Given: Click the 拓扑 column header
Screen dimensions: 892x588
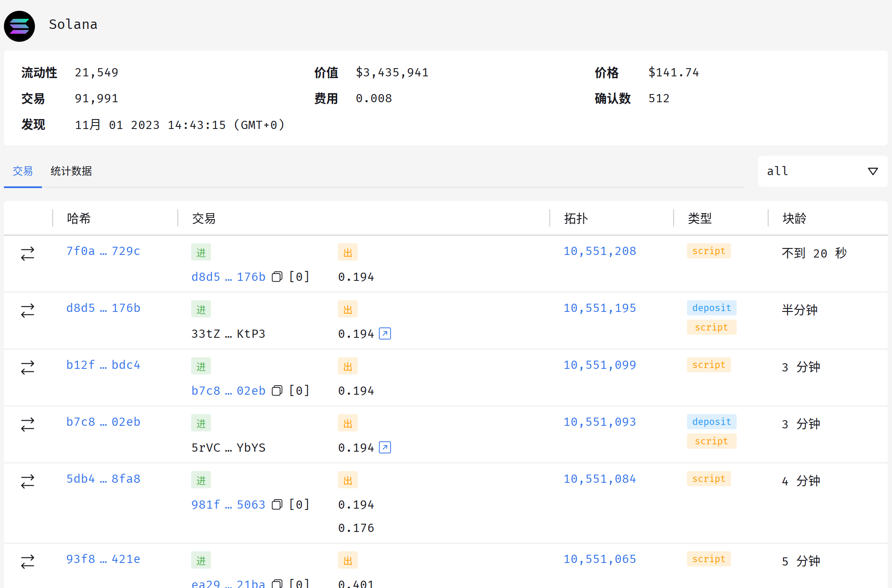Looking at the screenshot, I should point(576,218).
